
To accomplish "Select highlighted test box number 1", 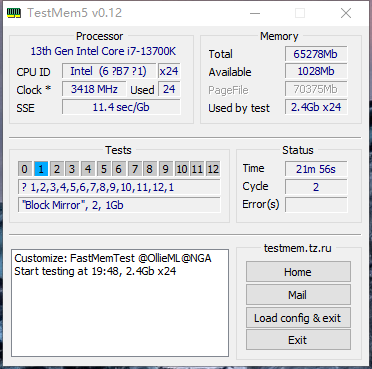I will tap(41, 169).
